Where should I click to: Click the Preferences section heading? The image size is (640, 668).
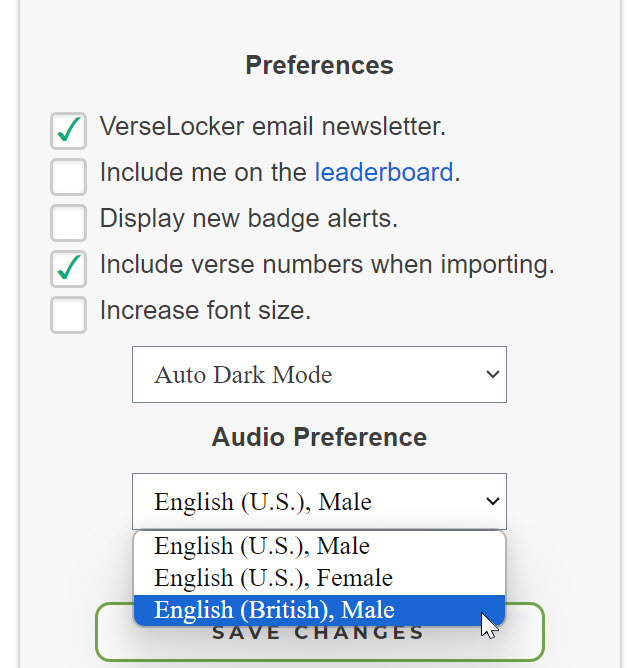[x=319, y=66]
